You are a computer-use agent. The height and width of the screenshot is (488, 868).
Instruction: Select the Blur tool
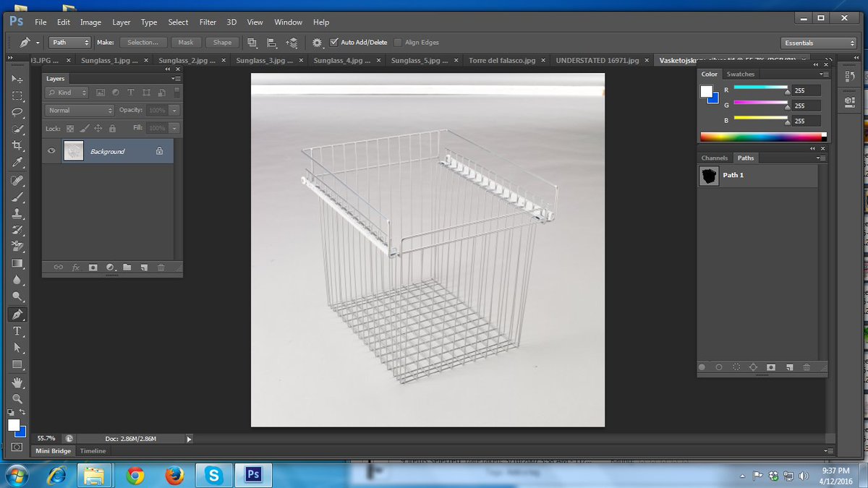pyautogui.click(x=17, y=280)
